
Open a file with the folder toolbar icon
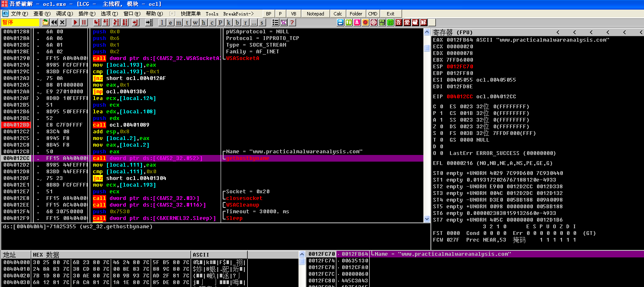(x=45, y=22)
